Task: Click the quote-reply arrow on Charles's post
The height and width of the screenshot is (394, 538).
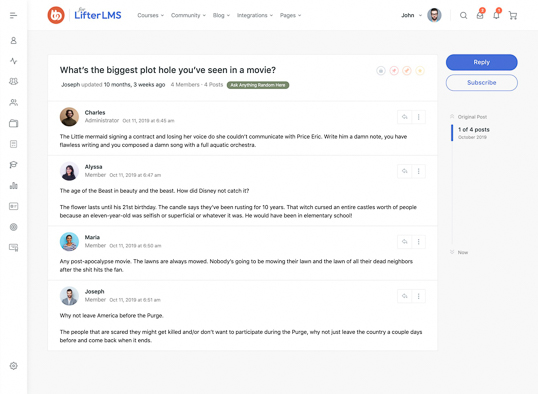Action: (405, 117)
